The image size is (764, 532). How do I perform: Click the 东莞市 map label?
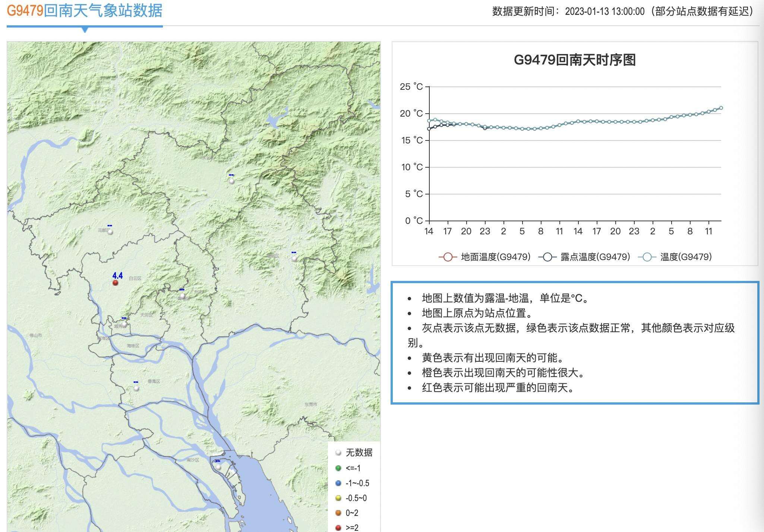pyautogui.click(x=311, y=404)
